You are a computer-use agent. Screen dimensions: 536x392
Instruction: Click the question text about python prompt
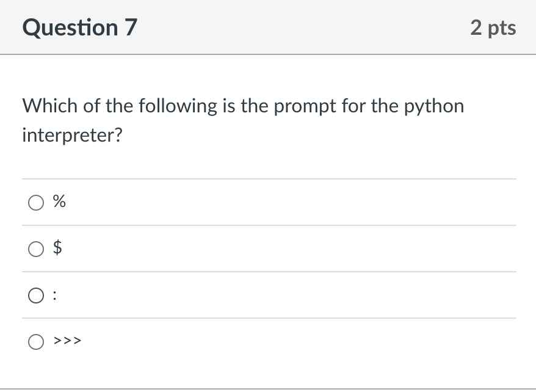(243, 120)
